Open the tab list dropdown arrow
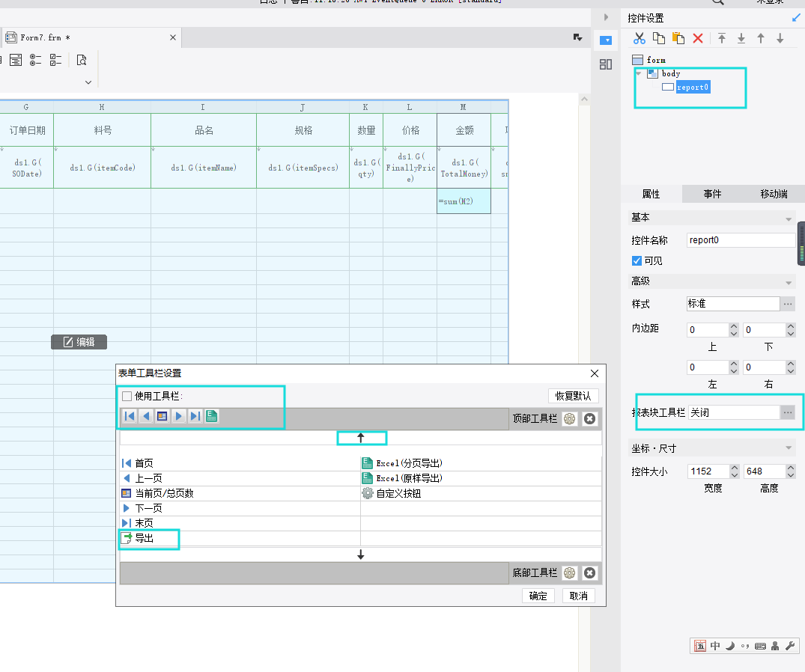This screenshot has height=672, width=805. [577, 37]
